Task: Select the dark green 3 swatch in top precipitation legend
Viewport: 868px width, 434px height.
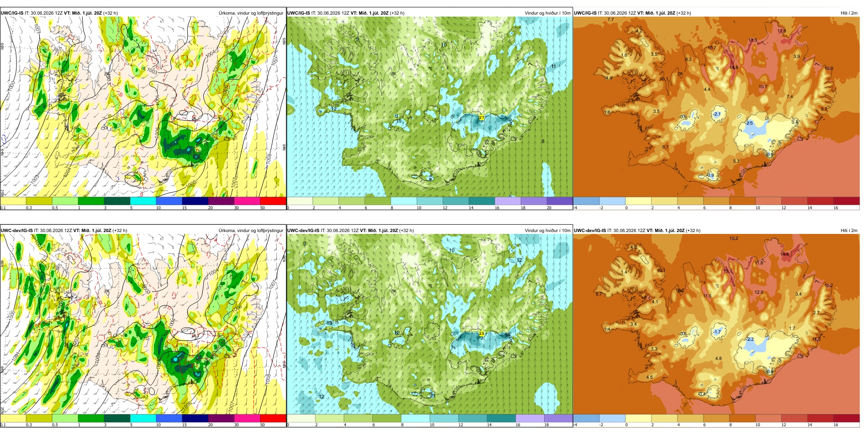Action: 117,201
